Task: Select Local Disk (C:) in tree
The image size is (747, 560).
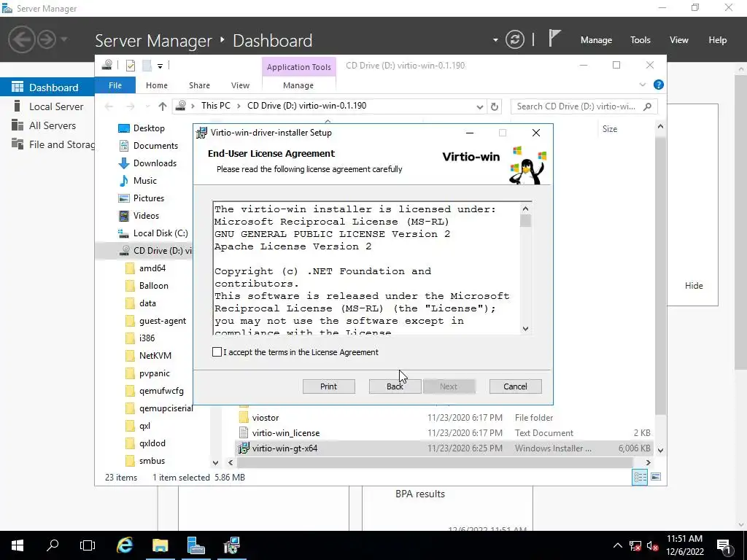Action: pyautogui.click(x=160, y=233)
